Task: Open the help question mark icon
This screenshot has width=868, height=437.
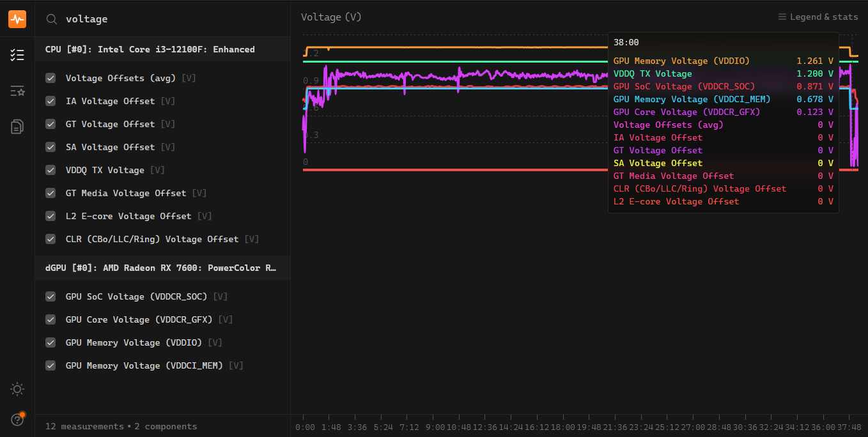Action: (17, 419)
